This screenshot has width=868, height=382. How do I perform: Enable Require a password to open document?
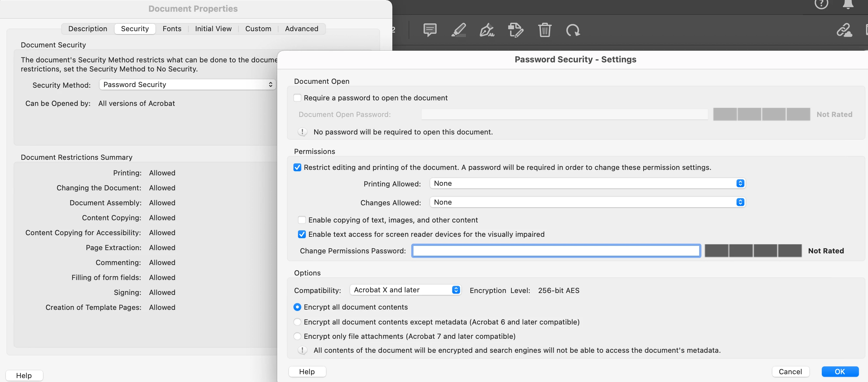point(297,98)
